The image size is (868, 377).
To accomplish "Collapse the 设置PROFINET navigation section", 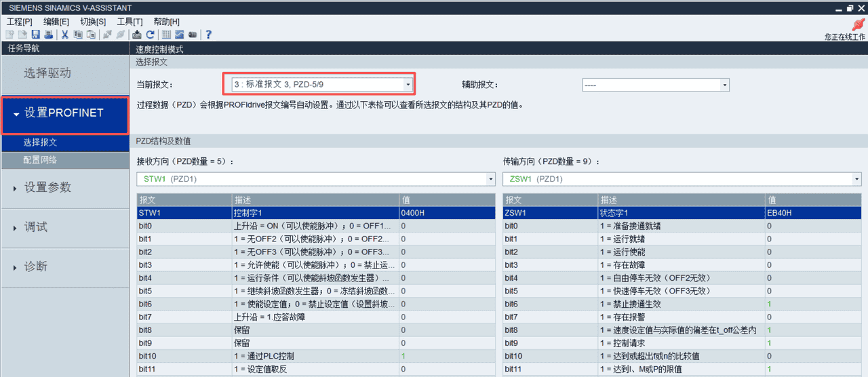I will (x=64, y=113).
